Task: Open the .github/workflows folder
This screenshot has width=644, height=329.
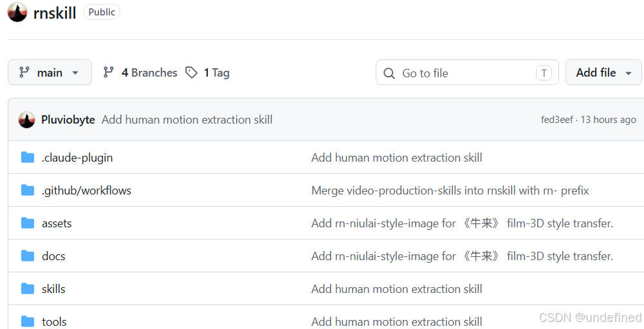Action: (x=86, y=191)
